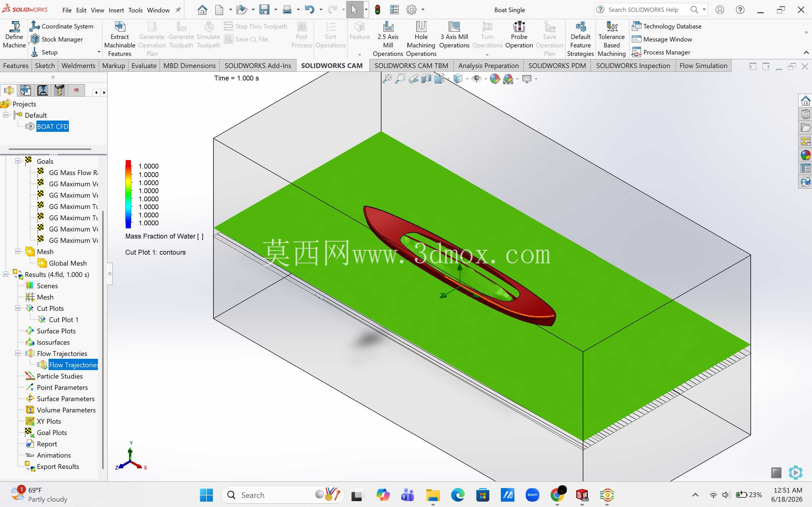Collapse the Cut Plots node
Viewport: 812px width, 507px height.
[x=18, y=308]
